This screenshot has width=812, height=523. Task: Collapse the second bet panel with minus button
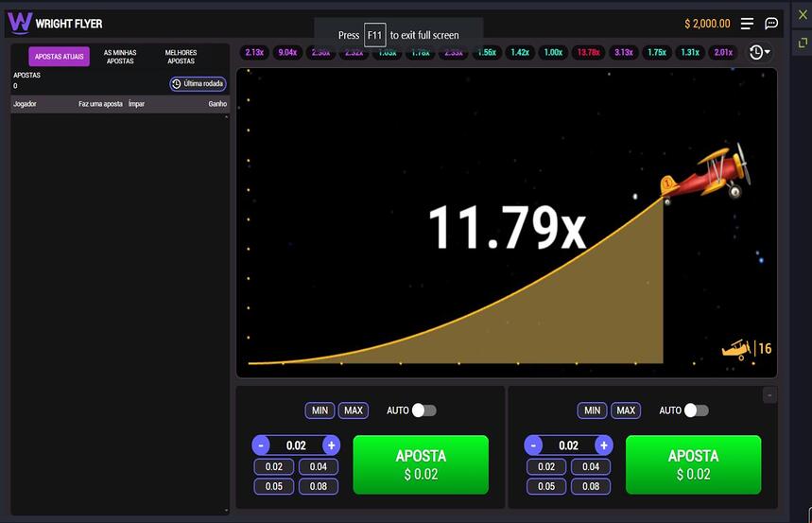769,395
